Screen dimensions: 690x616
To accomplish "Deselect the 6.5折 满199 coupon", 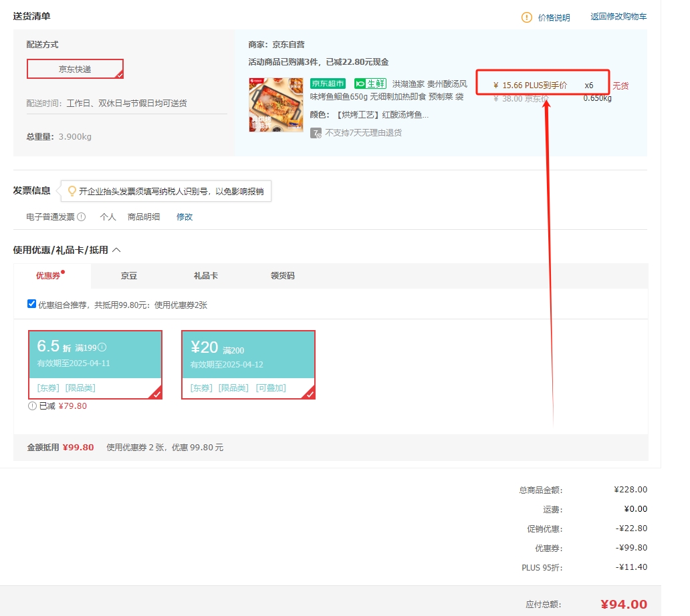I will [x=95, y=365].
